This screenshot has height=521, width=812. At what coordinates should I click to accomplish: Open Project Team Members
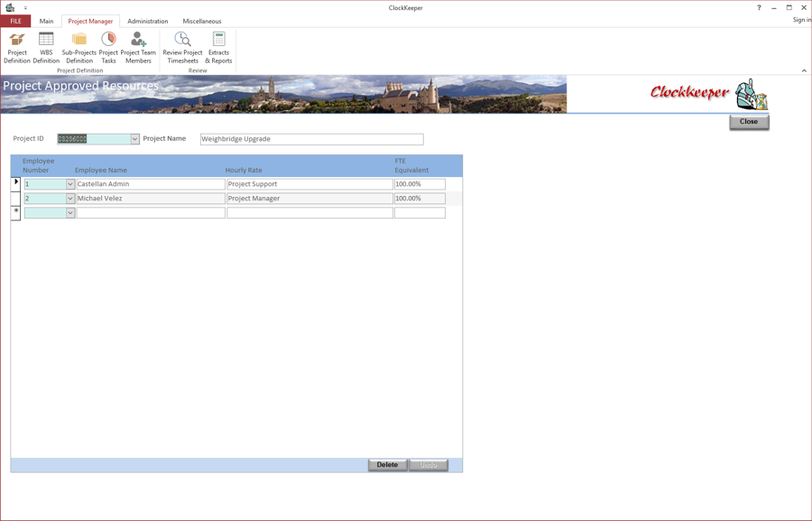point(138,47)
